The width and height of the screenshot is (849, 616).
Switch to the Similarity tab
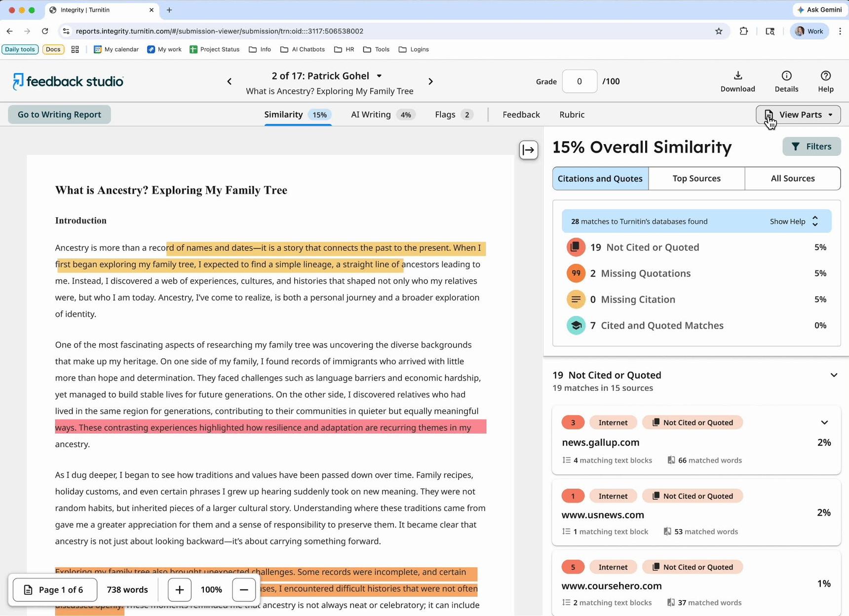coord(298,115)
